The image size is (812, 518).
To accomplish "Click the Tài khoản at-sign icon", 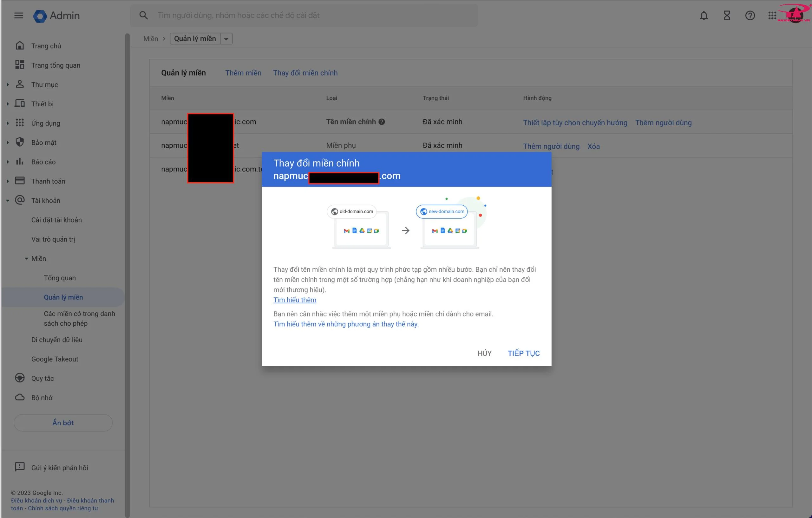I will (x=20, y=200).
